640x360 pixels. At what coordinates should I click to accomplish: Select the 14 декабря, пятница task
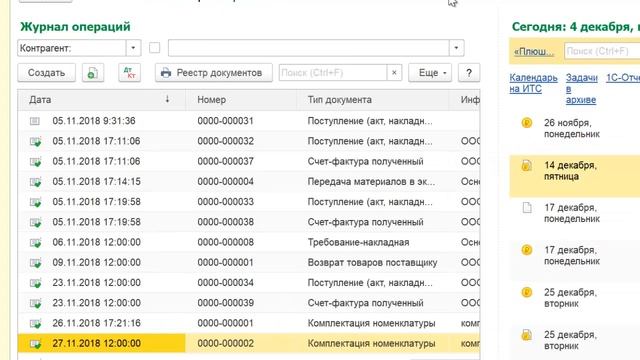pyautogui.click(x=575, y=176)
